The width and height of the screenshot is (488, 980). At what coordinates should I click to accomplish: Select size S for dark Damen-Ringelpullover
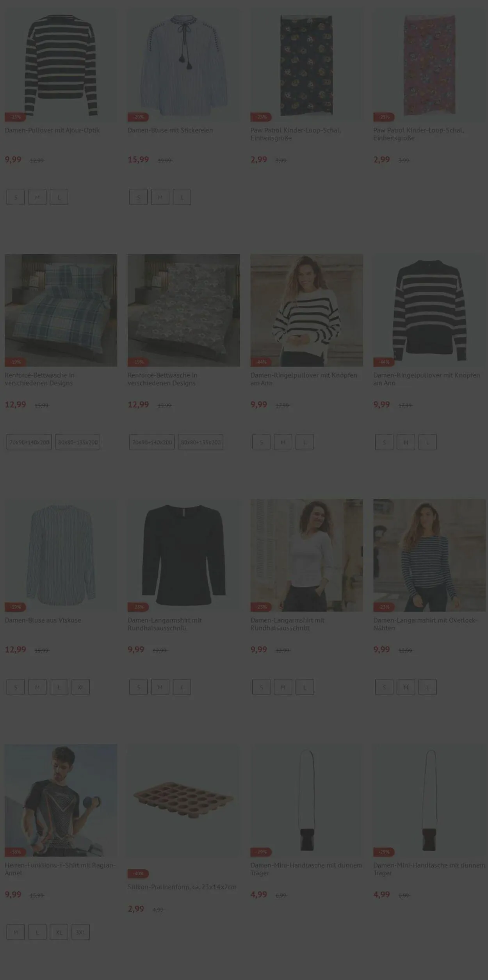(384, 442)
